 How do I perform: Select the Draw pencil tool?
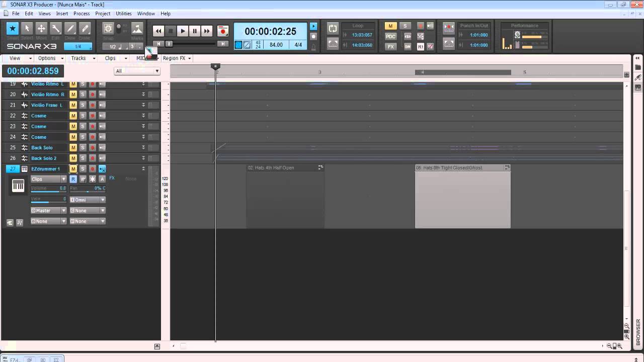(x=70, y=29)
